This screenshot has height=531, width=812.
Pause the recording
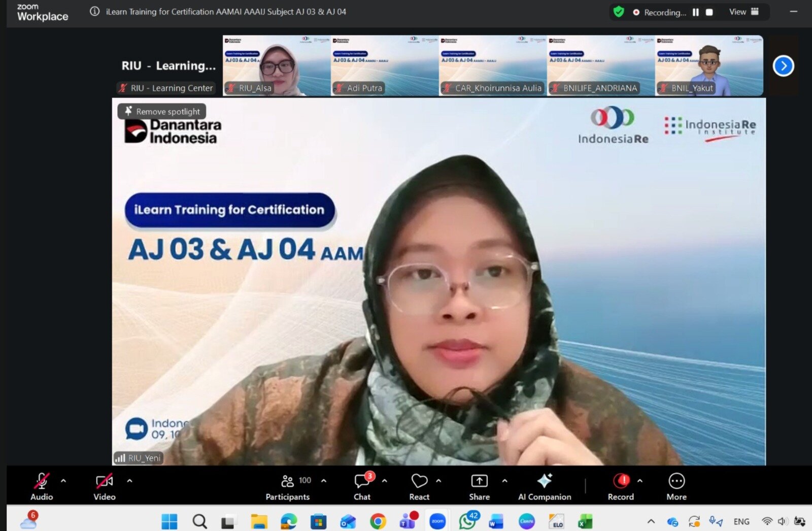pos(696,12)
